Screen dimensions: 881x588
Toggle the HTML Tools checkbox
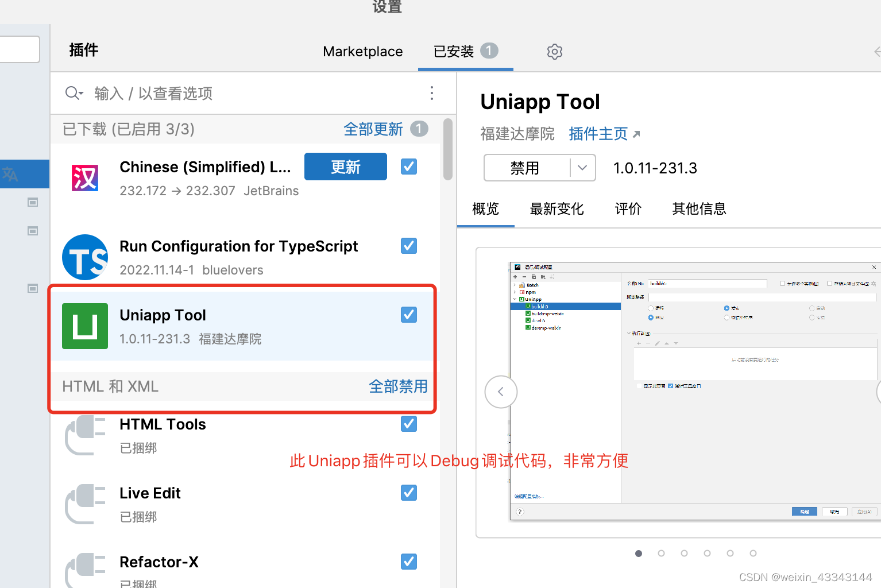pyautogui.click(x=409, y=424)
